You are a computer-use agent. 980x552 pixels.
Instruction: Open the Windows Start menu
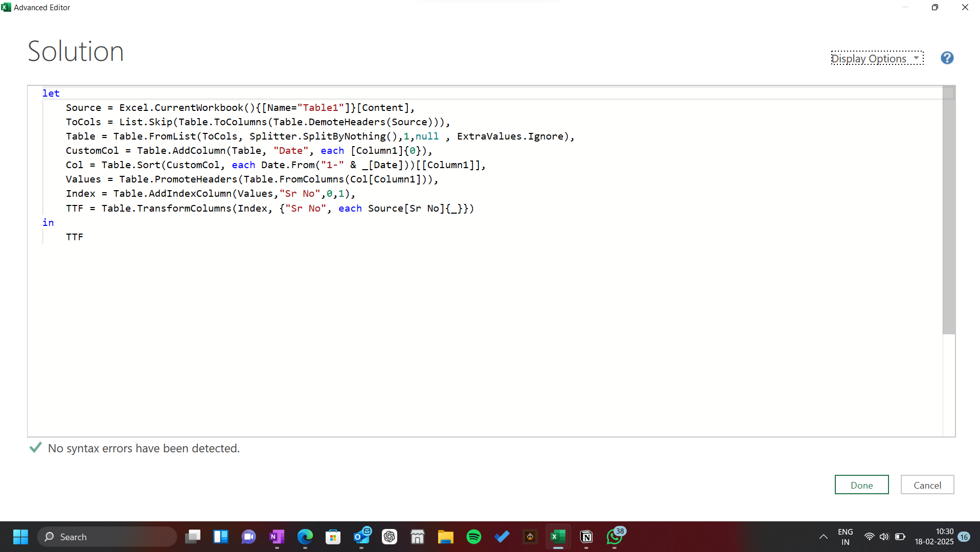coord(20,537)
